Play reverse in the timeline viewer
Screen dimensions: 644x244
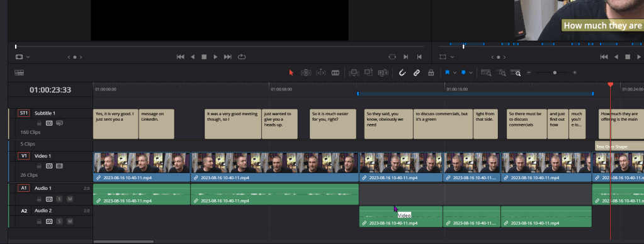click(616, 57)
